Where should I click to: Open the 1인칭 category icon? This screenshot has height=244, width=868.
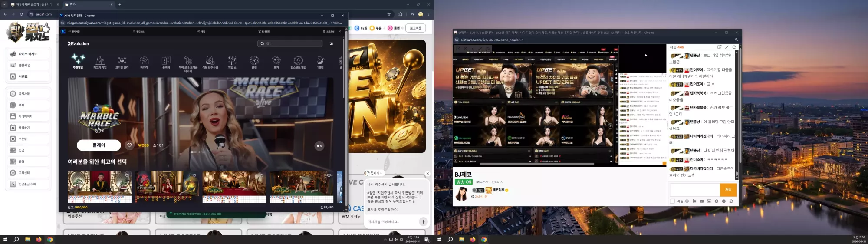pyautogui.click(x=320, y=62)
